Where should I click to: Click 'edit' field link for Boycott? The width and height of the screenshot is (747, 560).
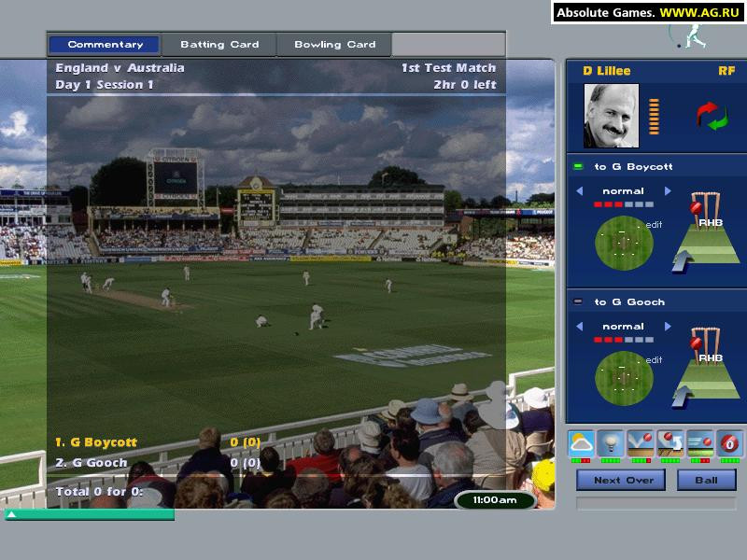click(x=655, y=224)
